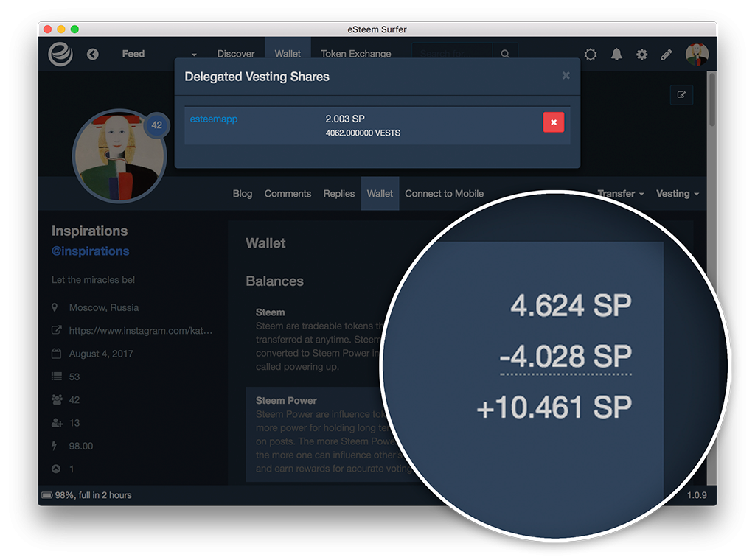755x560 pixels.
Task: Click the location pin icon beside Moscow
Action: (x=55, y=307)
